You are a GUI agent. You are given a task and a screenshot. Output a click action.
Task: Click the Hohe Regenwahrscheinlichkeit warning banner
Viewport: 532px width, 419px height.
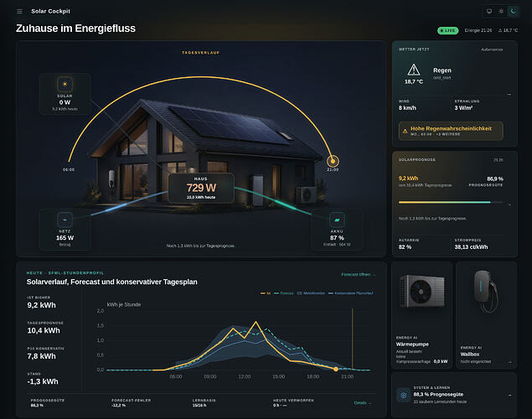(x=451, y=131)
